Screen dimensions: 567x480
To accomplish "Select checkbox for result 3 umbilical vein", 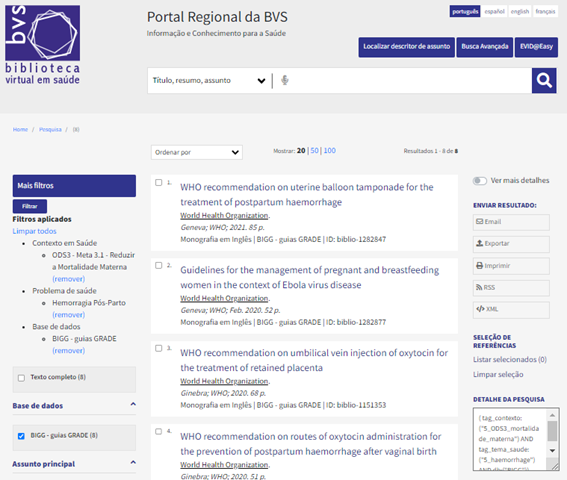I will (158, 348).
